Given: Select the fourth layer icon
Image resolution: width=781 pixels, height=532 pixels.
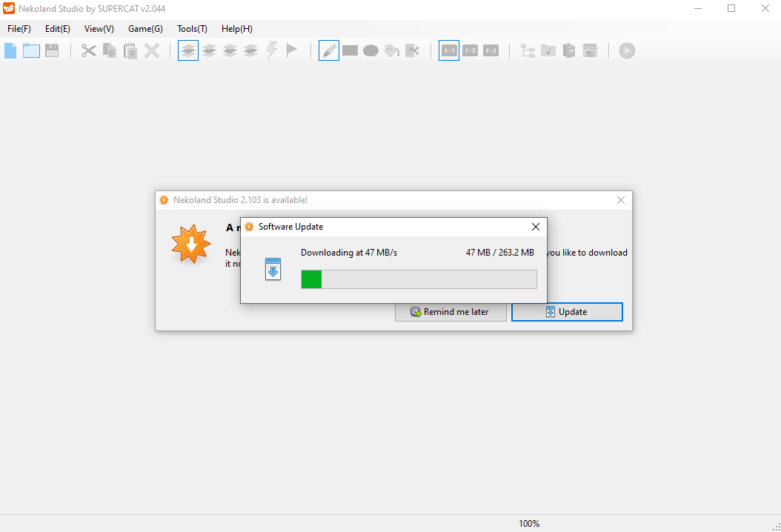Looking at the screenshot, I should [251, 50].
